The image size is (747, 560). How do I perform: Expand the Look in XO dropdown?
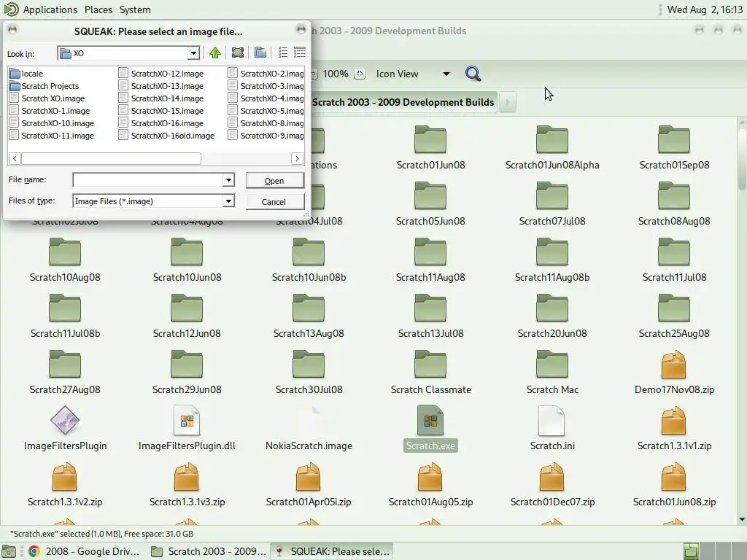point(193,53)
